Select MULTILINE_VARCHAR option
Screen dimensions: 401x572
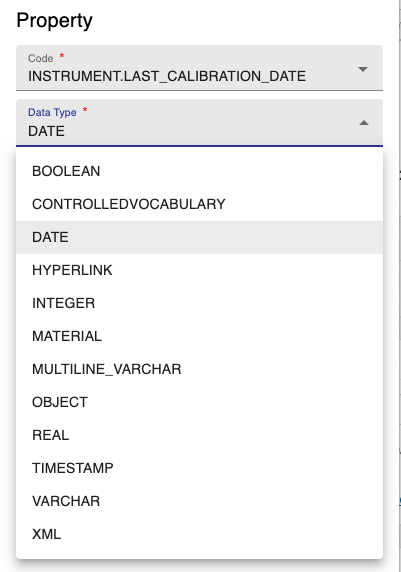coord(199,369)
